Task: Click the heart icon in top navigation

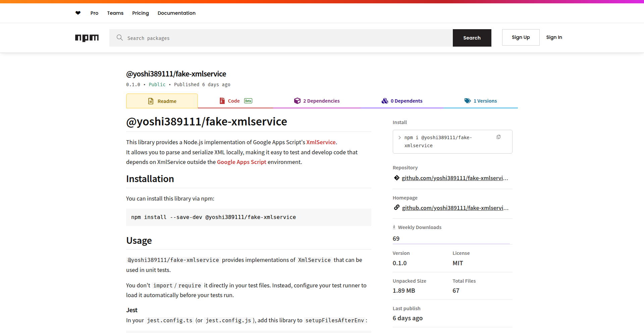Action: (x=78, y=13)
